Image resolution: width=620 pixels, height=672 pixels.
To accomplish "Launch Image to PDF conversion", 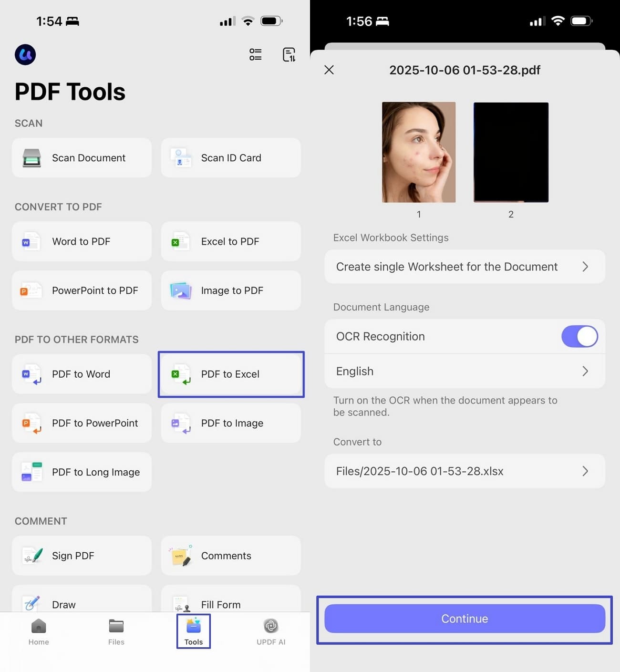I will pyautogui.click(x=231, y=290).
